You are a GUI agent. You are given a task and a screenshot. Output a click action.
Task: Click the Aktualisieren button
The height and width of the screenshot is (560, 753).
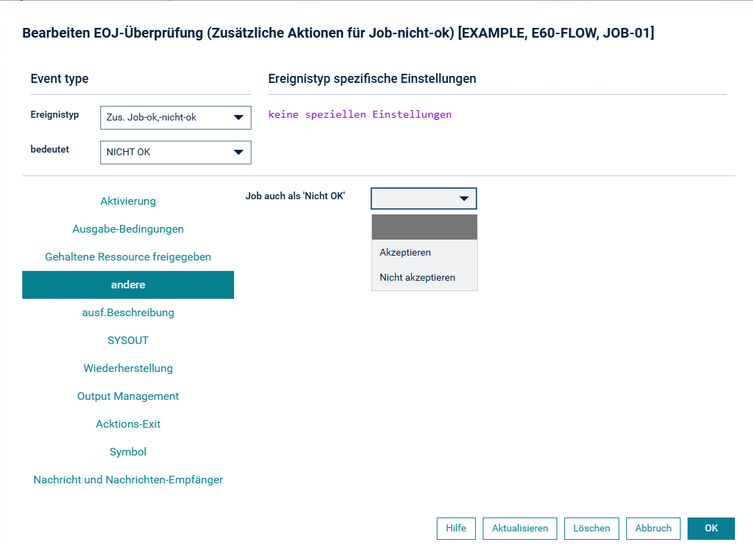coord(520,528)
